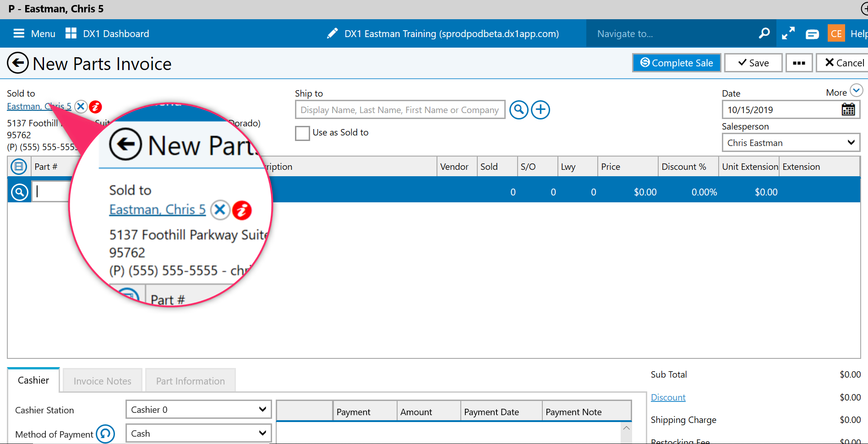Open the Date calendar picker icon
Viewport: 868px width, 444px height.
coord(848,110)
